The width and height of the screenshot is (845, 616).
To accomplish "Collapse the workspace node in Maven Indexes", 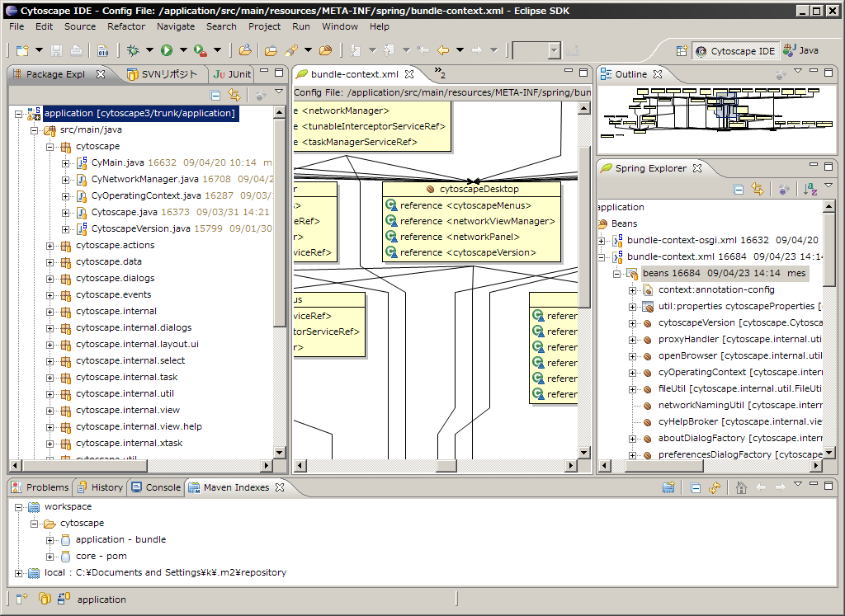I will pyautogui.click(x=18, y=507).
